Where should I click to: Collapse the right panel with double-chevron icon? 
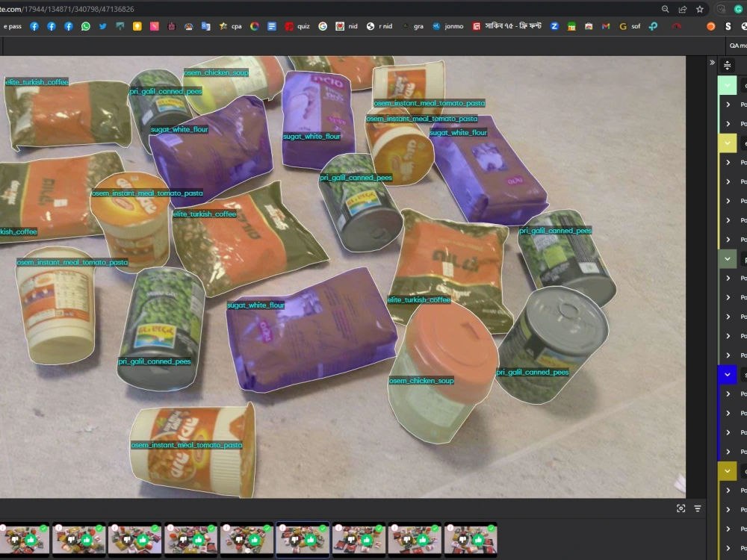pos(712,63)
